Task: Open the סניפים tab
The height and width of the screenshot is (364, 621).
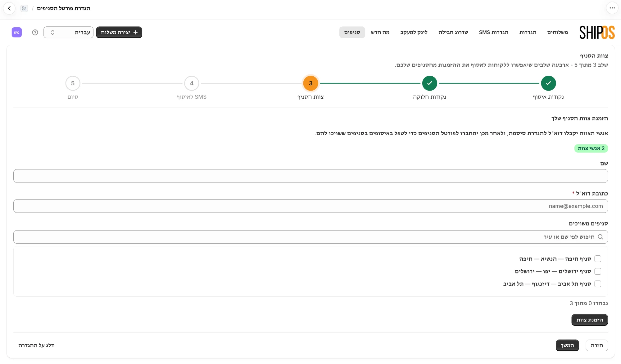Action: (x=352, y=32)
